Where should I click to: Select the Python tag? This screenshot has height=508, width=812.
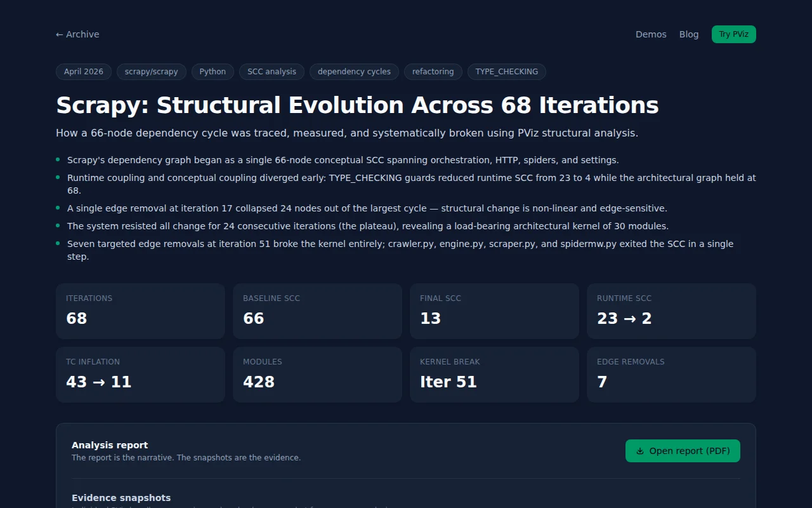tap(213, 72)
